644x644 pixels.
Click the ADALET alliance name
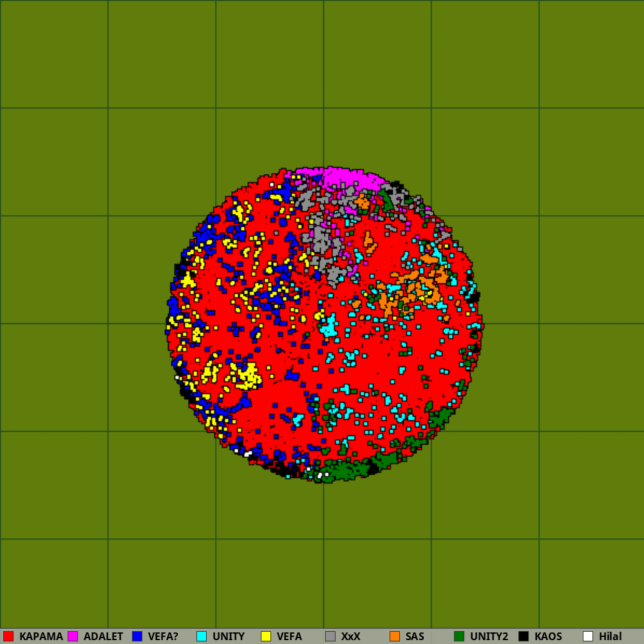point(103,636)
